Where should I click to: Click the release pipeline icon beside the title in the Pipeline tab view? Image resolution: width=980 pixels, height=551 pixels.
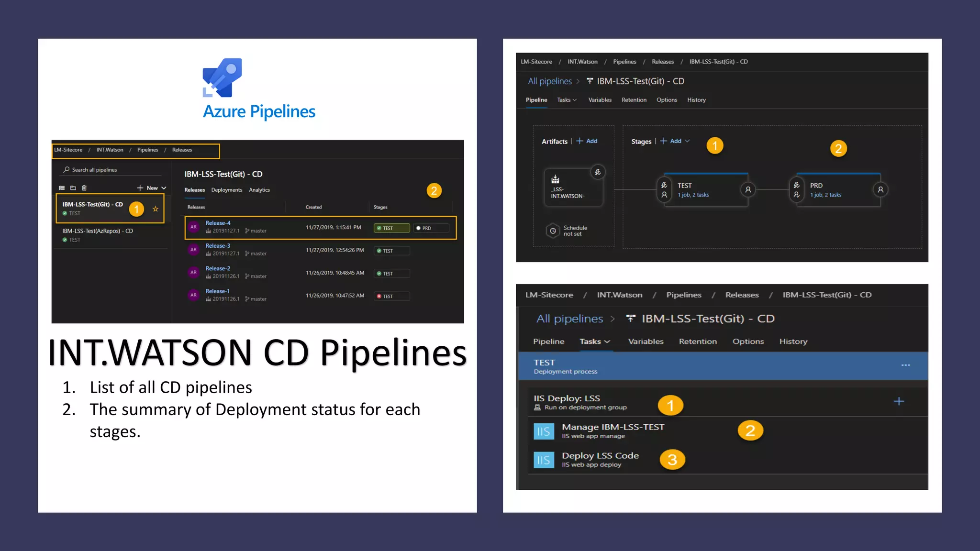click(590, 81)
